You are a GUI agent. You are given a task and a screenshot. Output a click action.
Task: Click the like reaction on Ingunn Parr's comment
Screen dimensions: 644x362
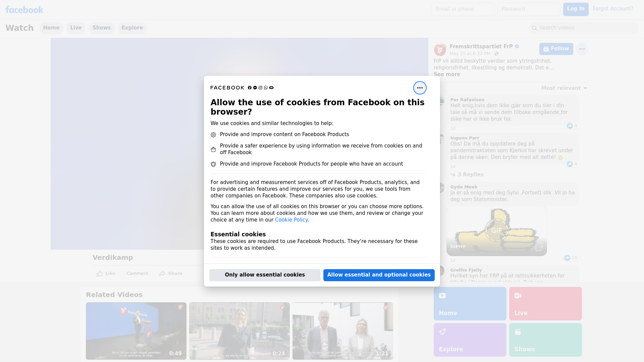[x=570, y=164]
